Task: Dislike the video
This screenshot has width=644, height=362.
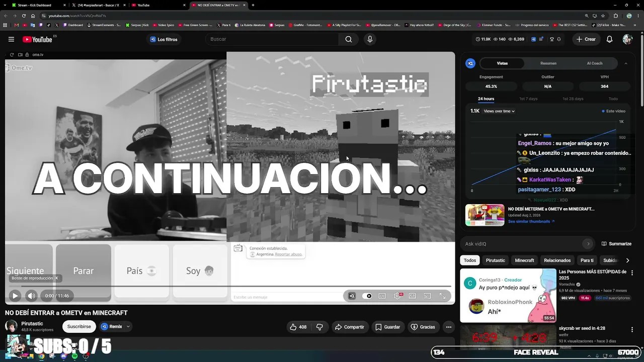Action: click(319, 327)
